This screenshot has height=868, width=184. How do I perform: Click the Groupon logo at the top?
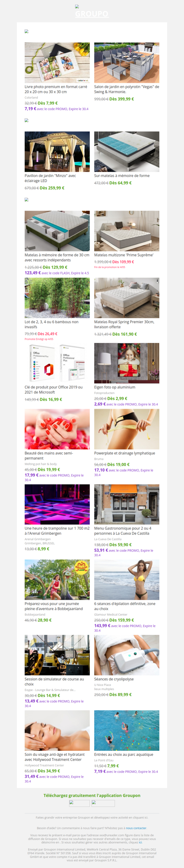(x=92, y=11)
